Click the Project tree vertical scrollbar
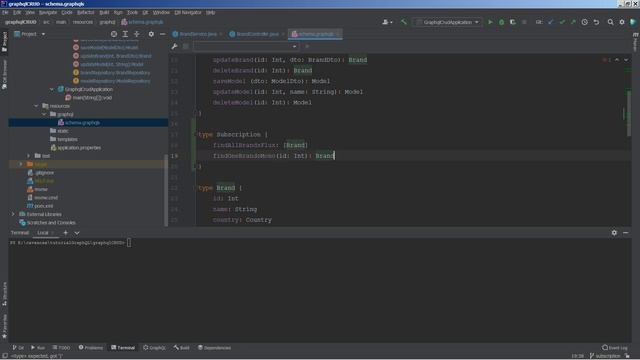The image size is (640, 360). tap(166, 189)
